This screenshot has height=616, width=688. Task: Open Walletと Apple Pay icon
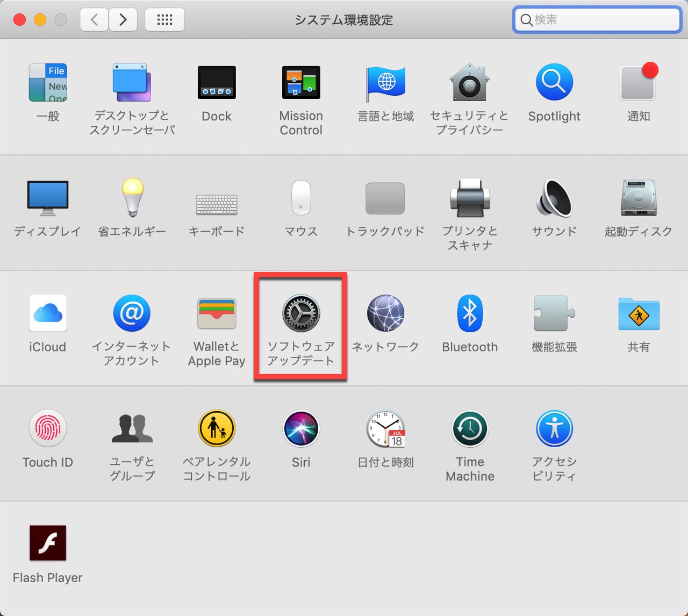point(217,313)
